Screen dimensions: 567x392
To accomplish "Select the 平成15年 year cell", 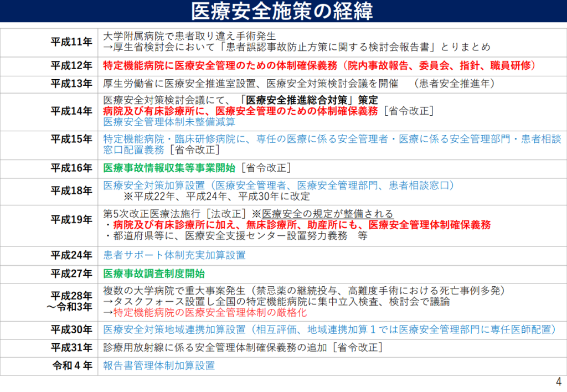I will pos(49,145).
